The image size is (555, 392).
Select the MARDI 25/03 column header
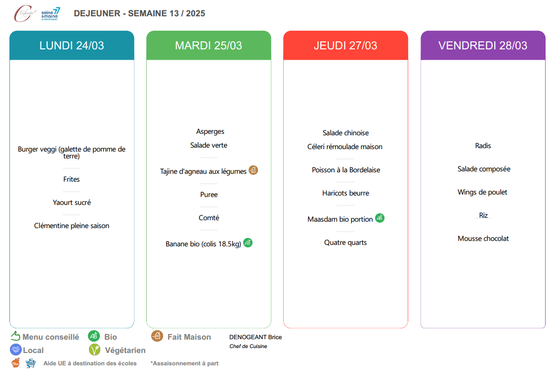pos(209,45)
